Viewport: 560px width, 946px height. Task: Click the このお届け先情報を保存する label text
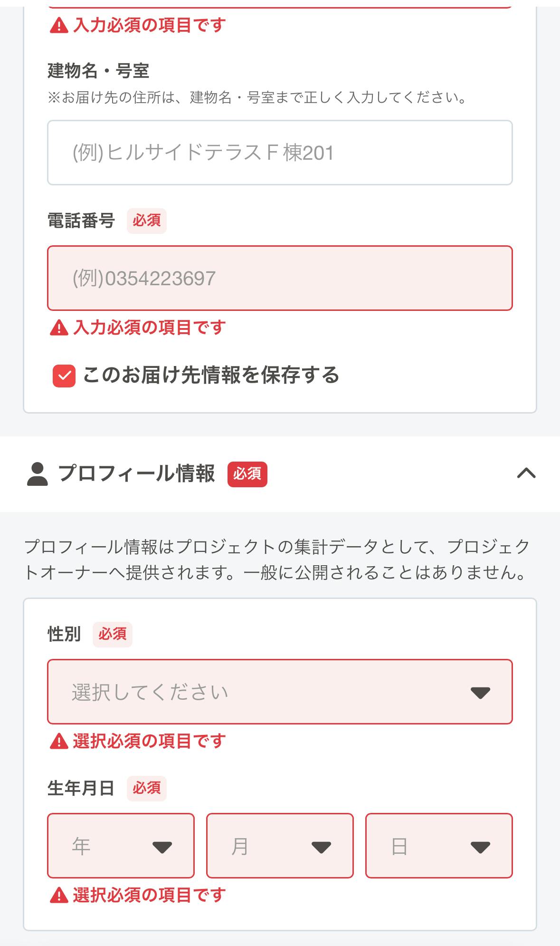[x=211, y=375]
